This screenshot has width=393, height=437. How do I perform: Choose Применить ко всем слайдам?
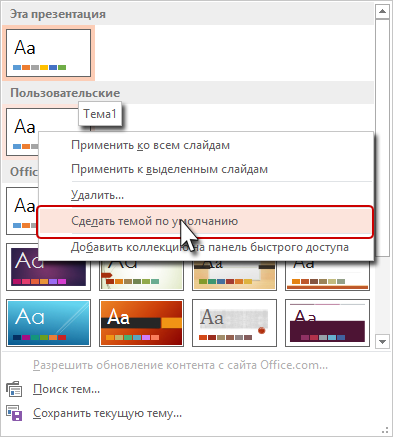(x=151, y=145)
